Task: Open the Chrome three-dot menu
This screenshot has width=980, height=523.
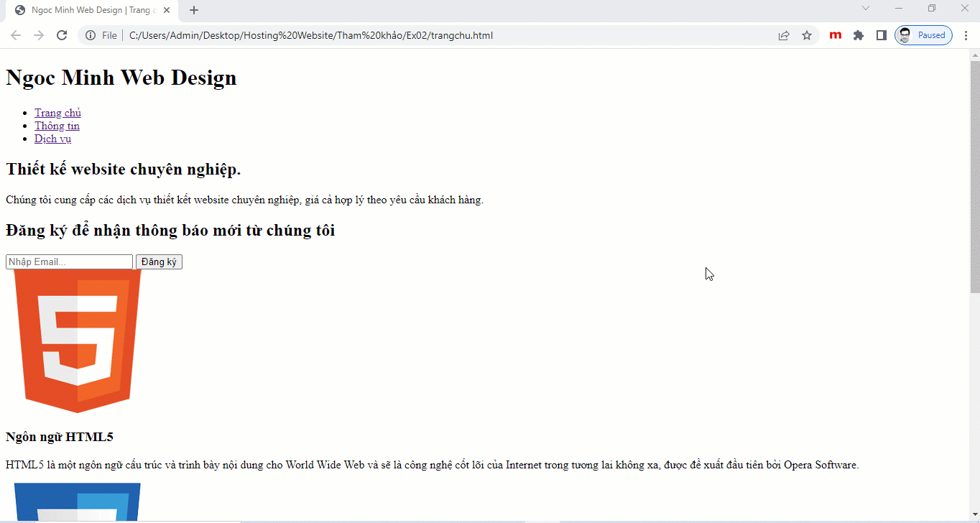Action: pos(966,35)
